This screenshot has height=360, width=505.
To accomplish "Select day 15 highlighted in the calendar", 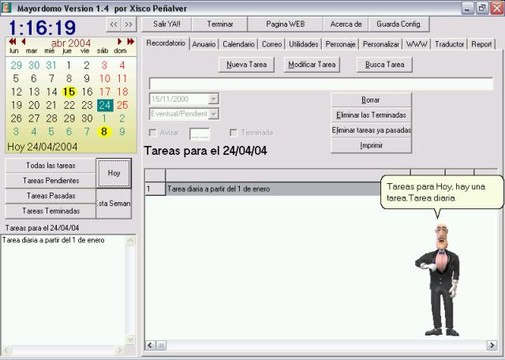I will (69, 92).
